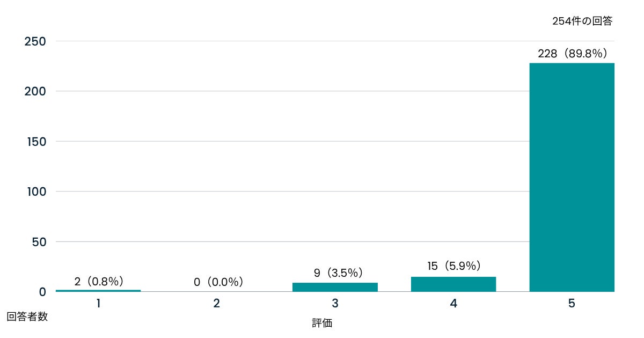Click the 回答者数 y-axis title
Viewport: 644px width, 338px height.
[x=27, y=317]
